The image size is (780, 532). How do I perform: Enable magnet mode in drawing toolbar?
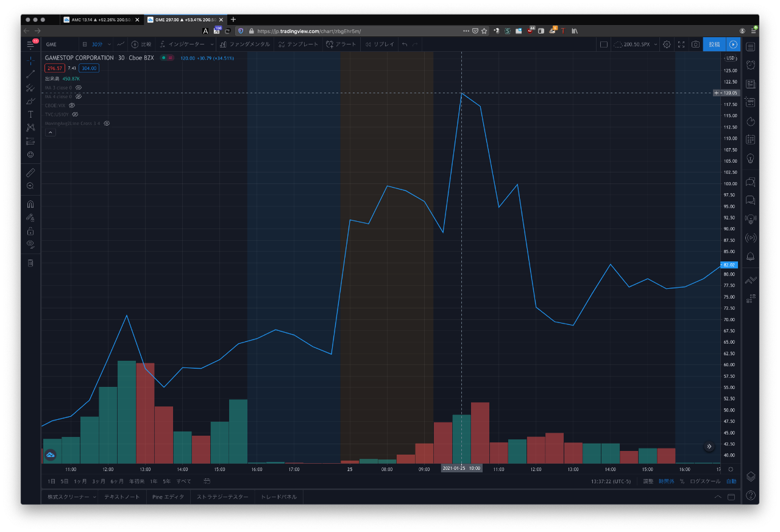click(x=30, y=204)
